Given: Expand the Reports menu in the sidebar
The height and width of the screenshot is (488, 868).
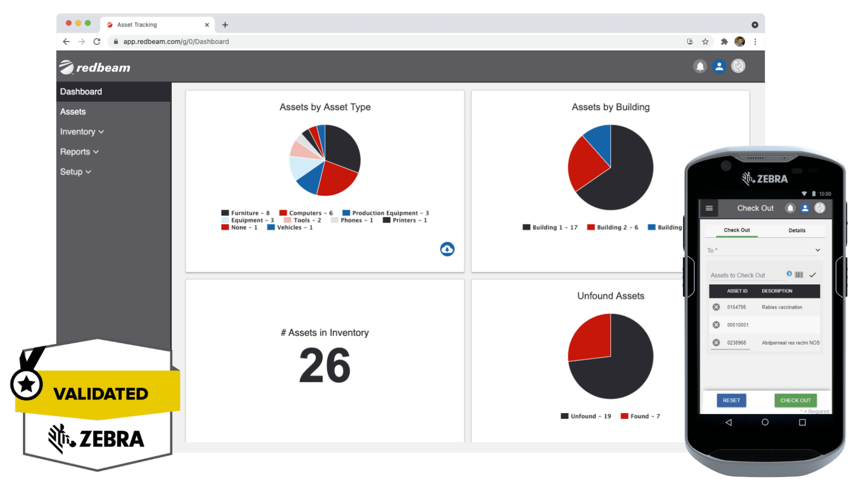Looking at the screenshot, I should 80,151.
